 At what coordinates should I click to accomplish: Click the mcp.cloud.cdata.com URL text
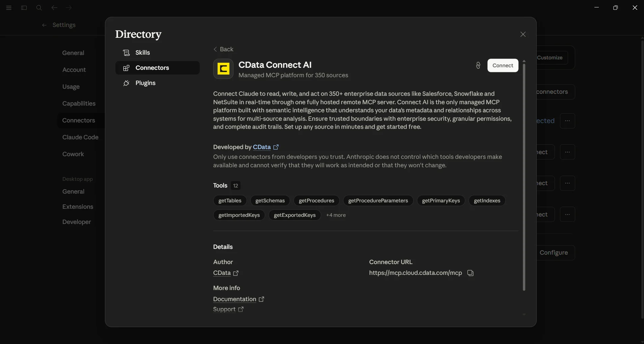pyautogui.click(x=415, y=273)
